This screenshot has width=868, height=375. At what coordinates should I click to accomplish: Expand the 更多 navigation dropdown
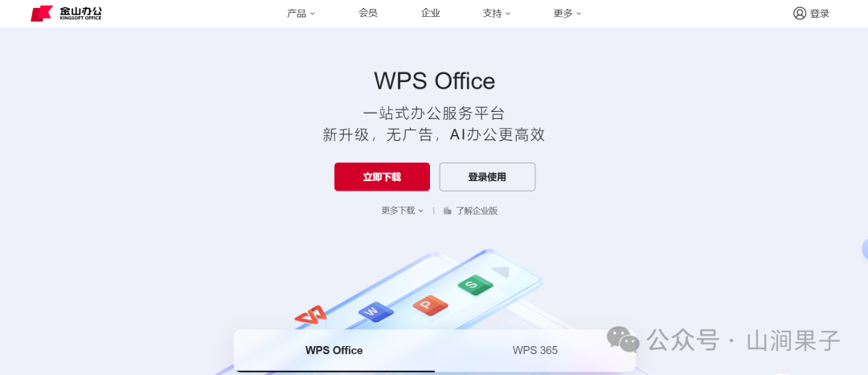[x=567, y=14]
